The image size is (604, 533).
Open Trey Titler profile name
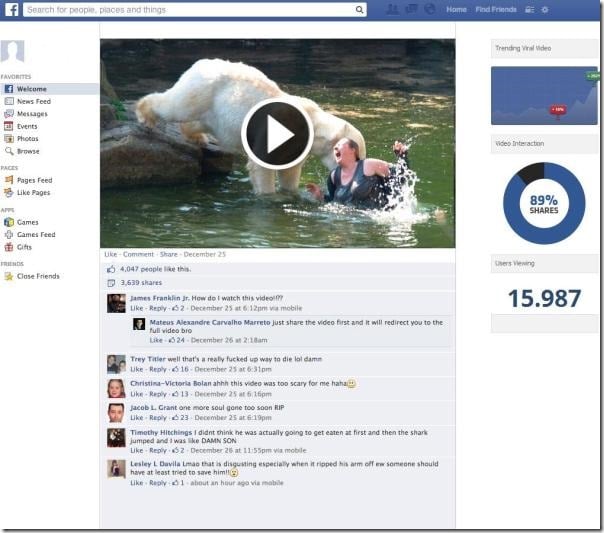pyautogui.click(x=148, y=359)
